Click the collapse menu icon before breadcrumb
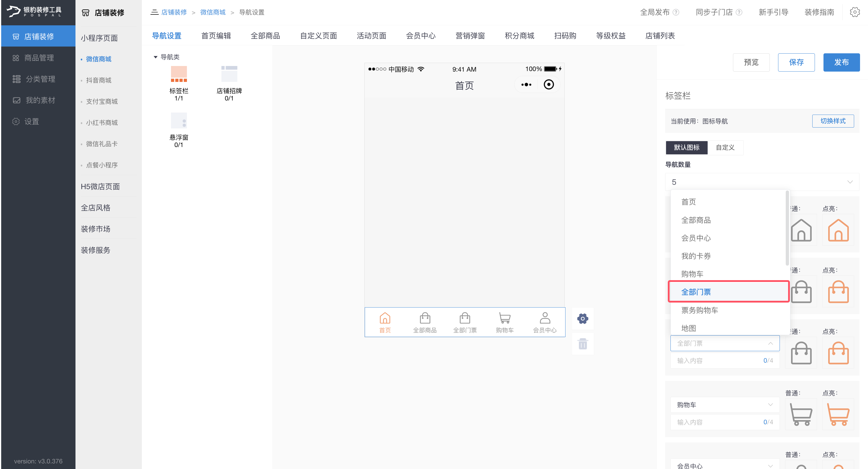 154,12
